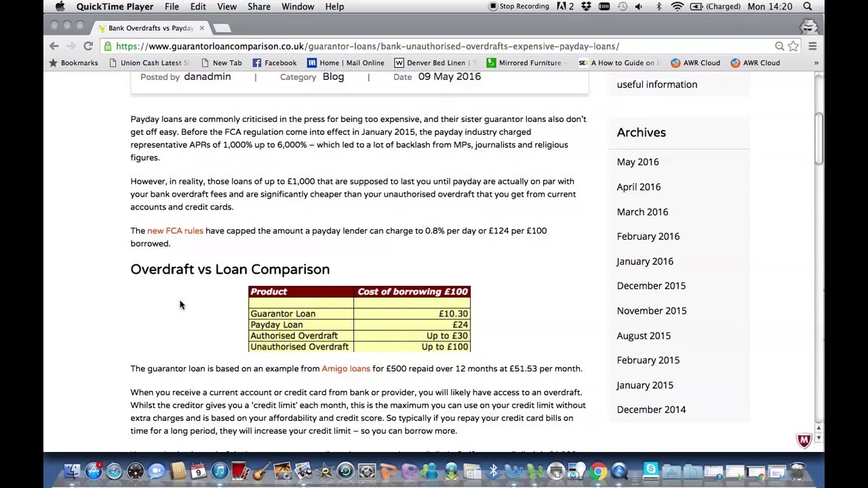Viewport: 868px width, 488px height.
Task: Click the incognito spy icon
Action: tap(808, 27)
